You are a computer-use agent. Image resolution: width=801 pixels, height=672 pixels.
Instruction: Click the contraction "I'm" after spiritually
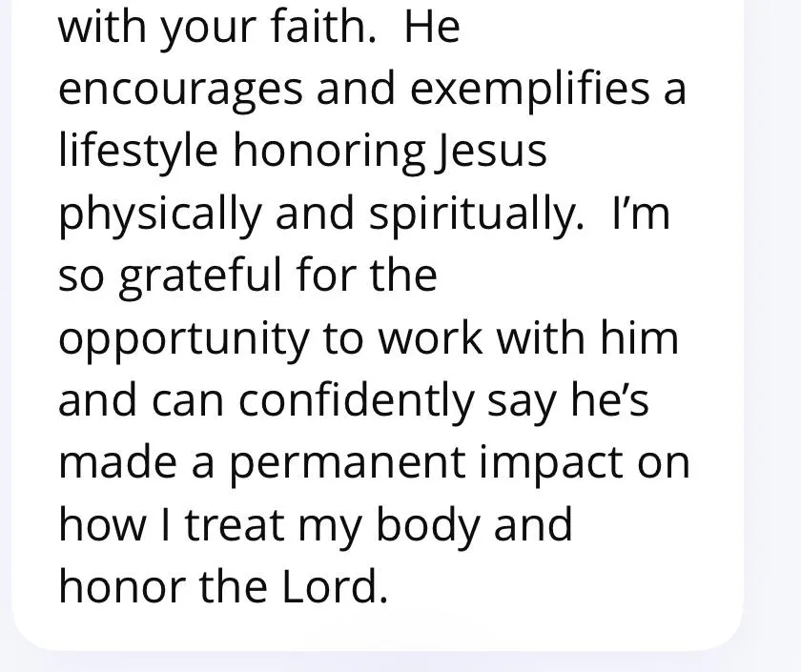pyautogui.click(x=641, y=213)
